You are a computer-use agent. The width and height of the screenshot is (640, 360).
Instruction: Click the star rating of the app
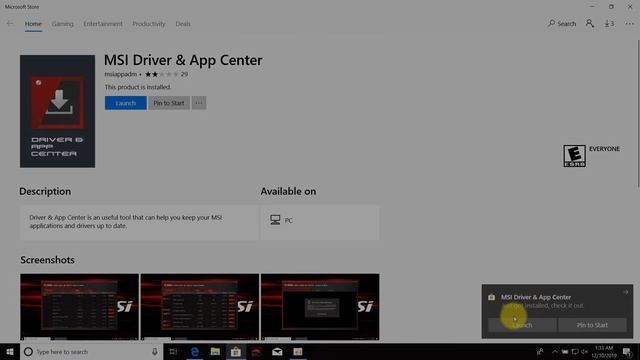tap(162, 74)
